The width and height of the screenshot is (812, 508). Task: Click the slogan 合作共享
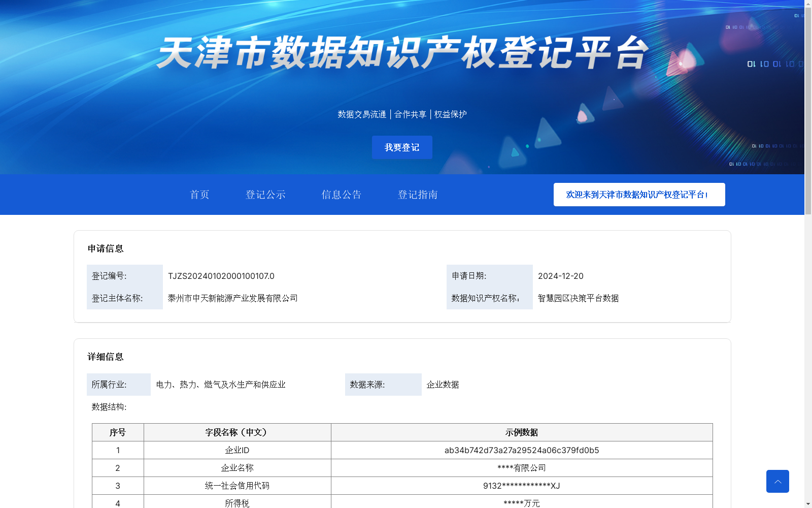tap(410, 114)
